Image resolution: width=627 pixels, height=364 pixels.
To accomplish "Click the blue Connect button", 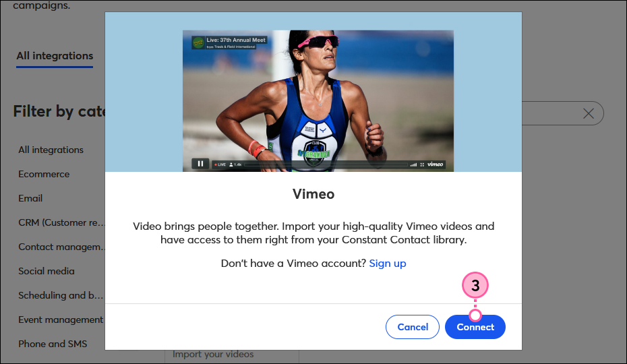I will coord(475,327).
